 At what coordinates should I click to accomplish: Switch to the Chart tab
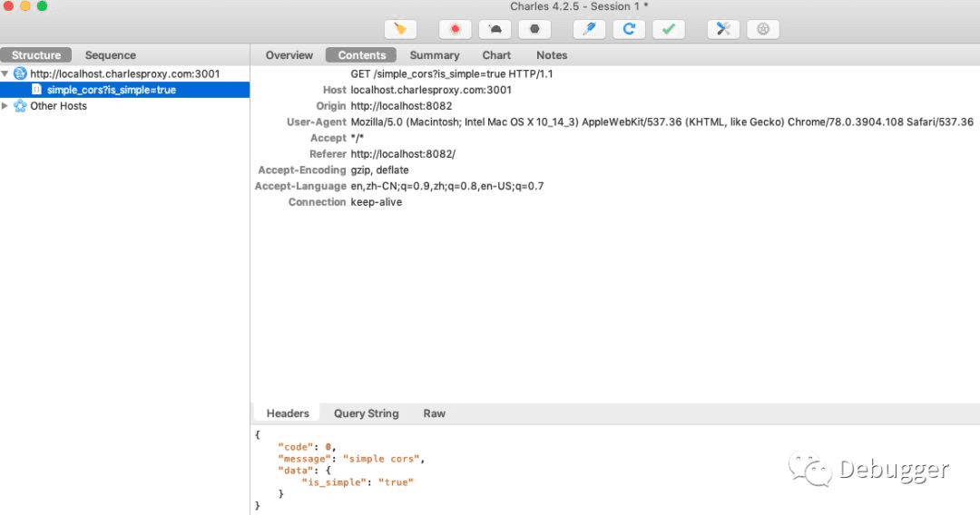point(496,55)
